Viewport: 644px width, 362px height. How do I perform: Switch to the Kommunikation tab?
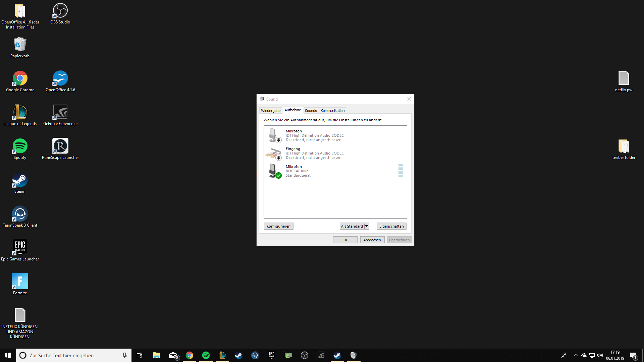(x=332, y=111)
